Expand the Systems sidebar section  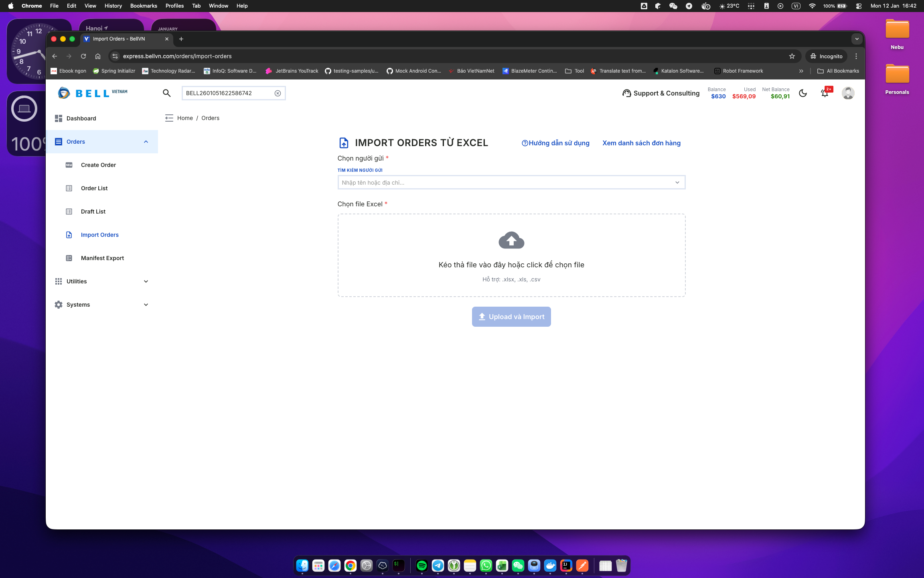146,305
